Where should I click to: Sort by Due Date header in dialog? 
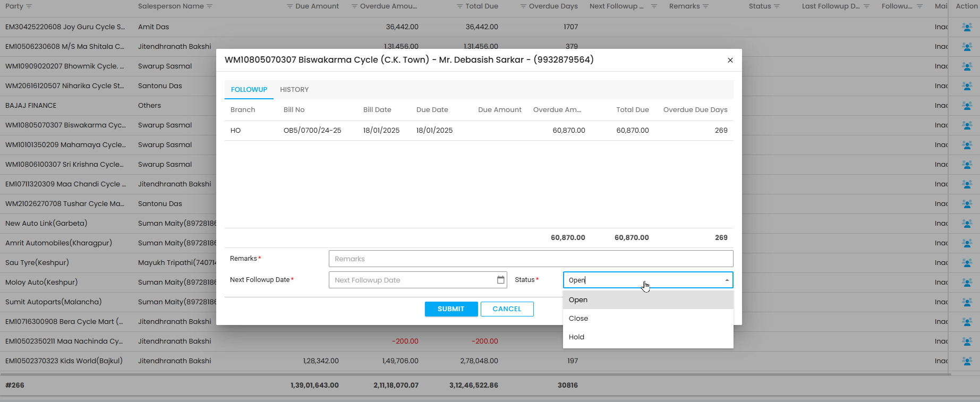click(432, 110)
